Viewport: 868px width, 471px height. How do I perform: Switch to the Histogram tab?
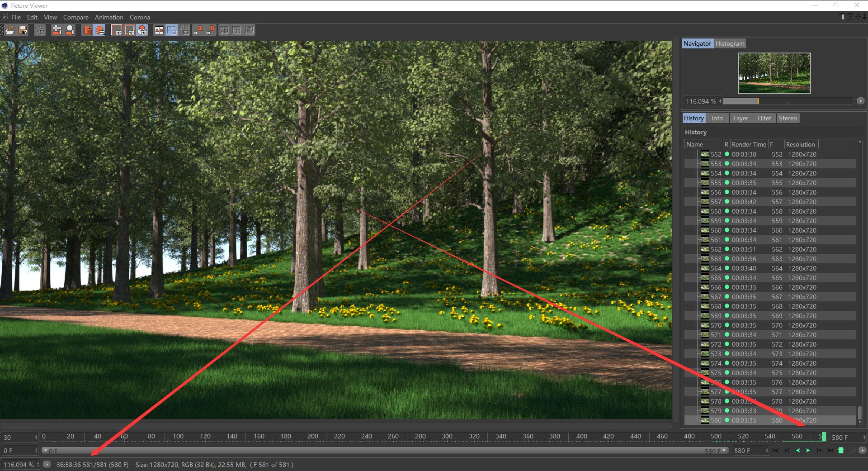coord(730,43)
